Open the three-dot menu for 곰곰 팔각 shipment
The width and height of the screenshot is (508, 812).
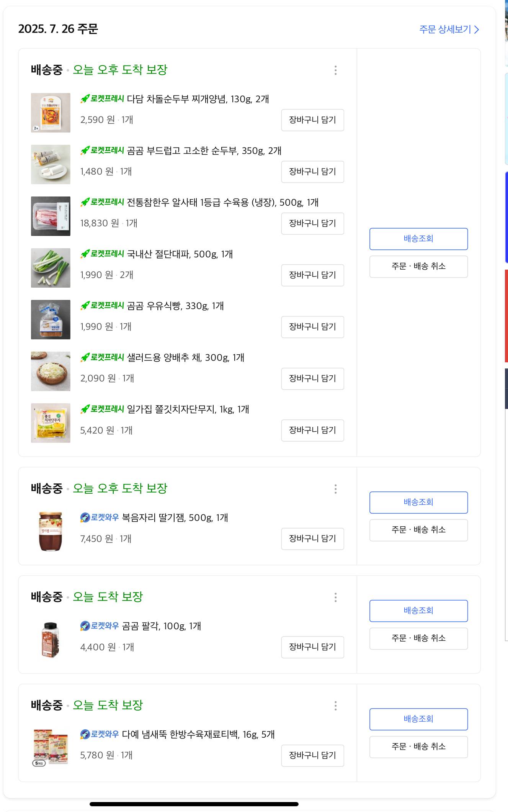(335, 597)
